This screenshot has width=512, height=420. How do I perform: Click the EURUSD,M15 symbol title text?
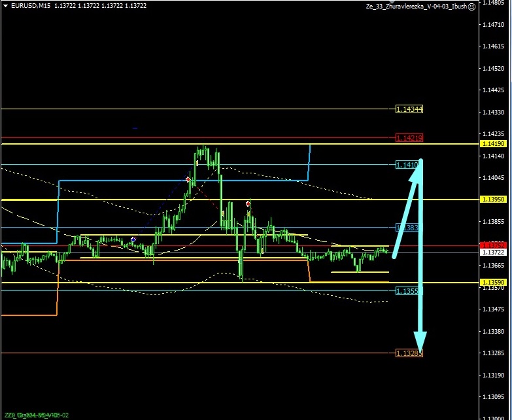click(x=31, y=5)
